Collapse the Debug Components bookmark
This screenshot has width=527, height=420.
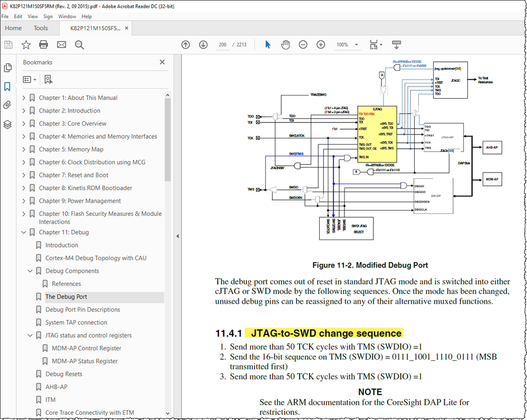coord(31,271)
